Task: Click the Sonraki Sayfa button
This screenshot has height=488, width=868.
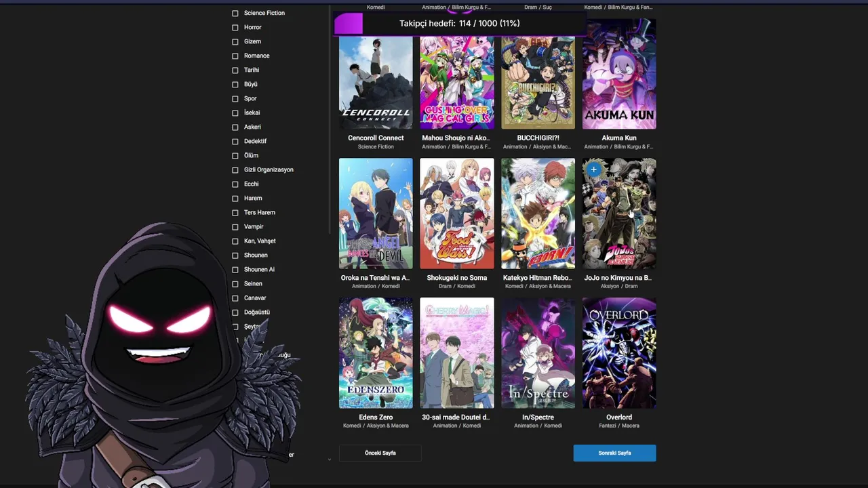Action: coord(614,453)
